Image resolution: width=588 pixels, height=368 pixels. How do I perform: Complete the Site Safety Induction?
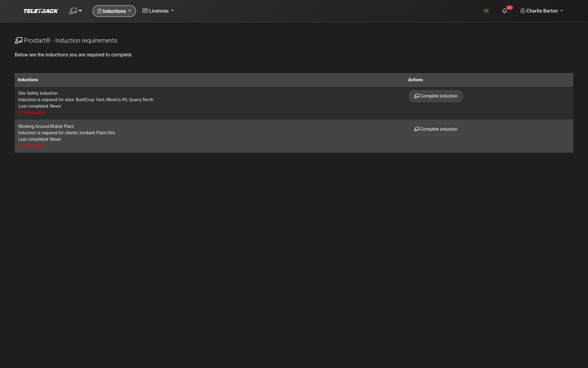[435, 96]
